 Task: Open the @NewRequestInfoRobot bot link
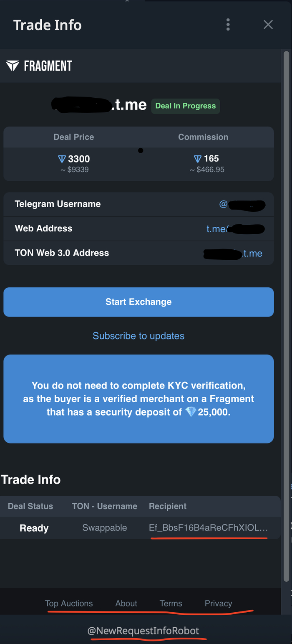[146, 631]
